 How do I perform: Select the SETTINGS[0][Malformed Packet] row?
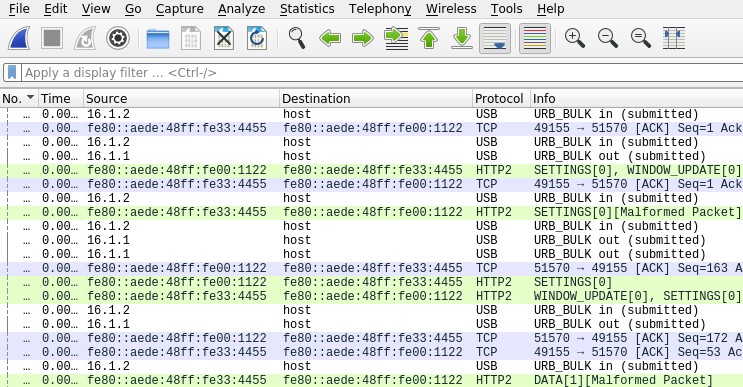[x=372, y=212]
